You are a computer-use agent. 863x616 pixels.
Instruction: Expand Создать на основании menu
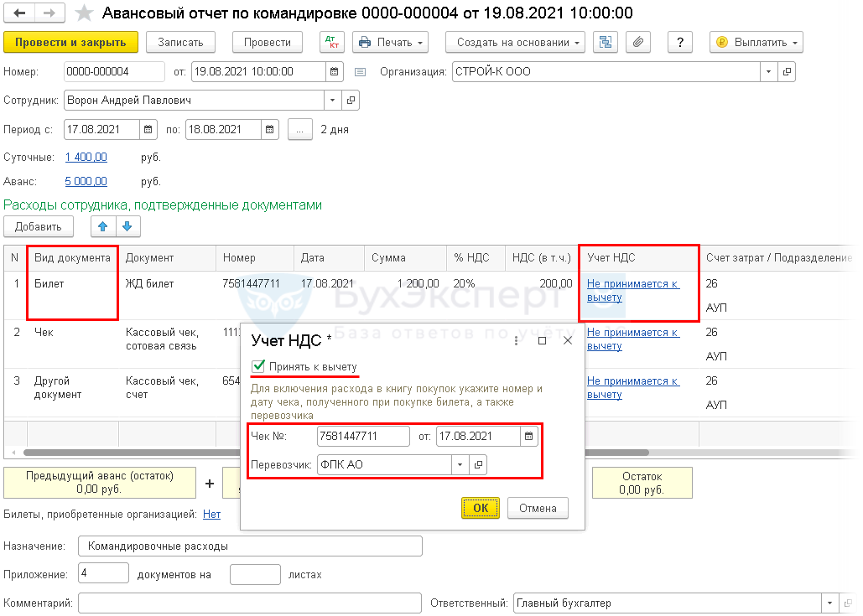coord(514,42)
